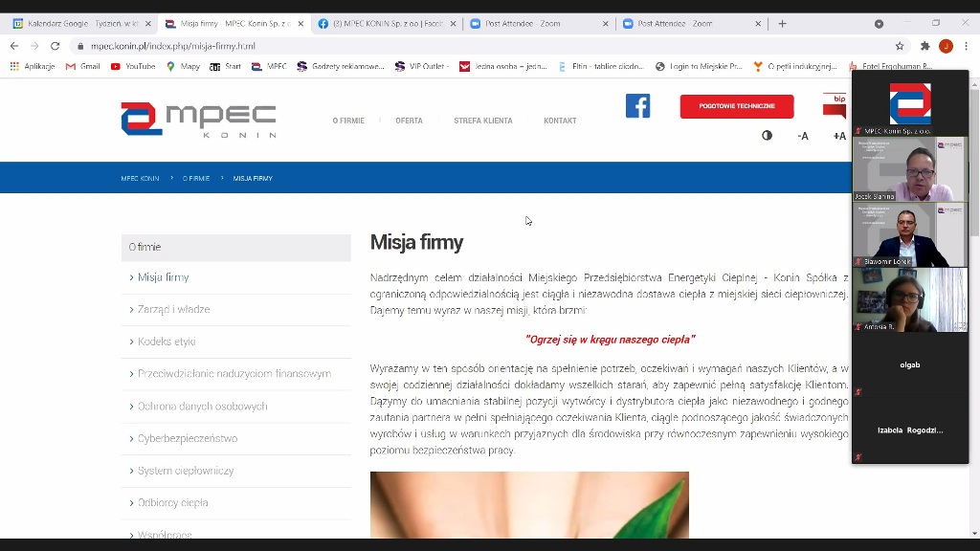Select Jacek Sianina video thumbnail
Screen dimensions: 980x551
(x=909, y=169)
